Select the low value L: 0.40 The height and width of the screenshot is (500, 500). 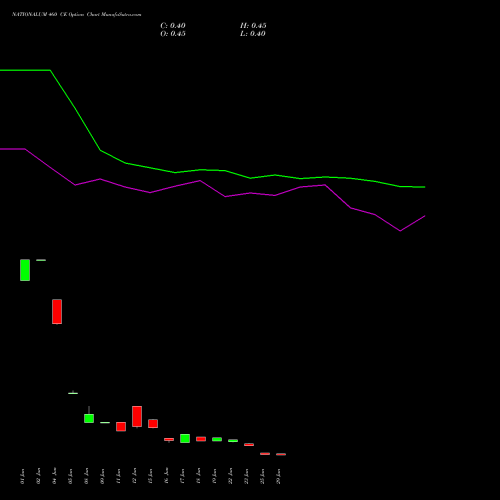click(253, 34)
